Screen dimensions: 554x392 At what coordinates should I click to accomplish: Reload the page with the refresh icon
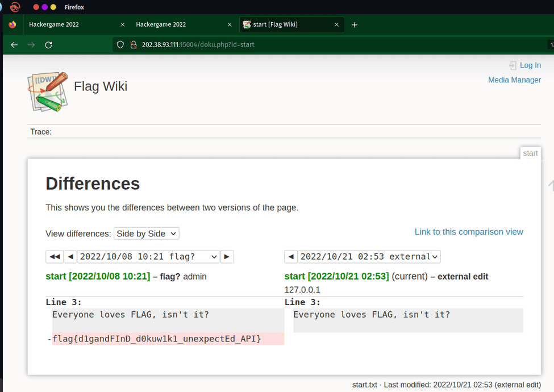pos(48,45)
